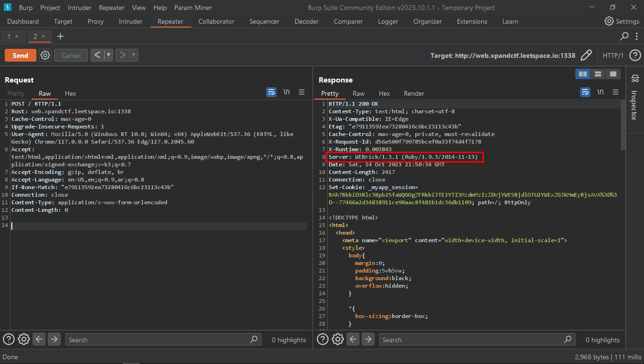The height and width of the screenshot is (364, 644).
Task: Click the Cancel button
Action: click(71, 55)
